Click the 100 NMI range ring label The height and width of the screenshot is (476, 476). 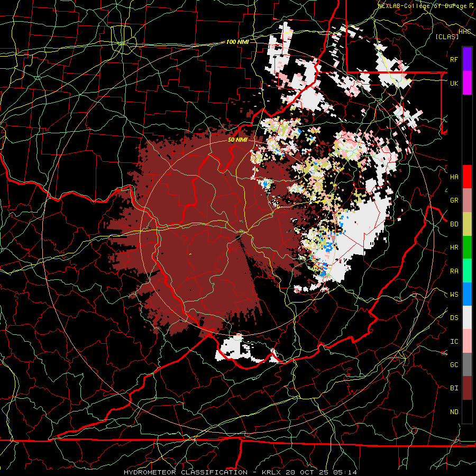(237, 42)
